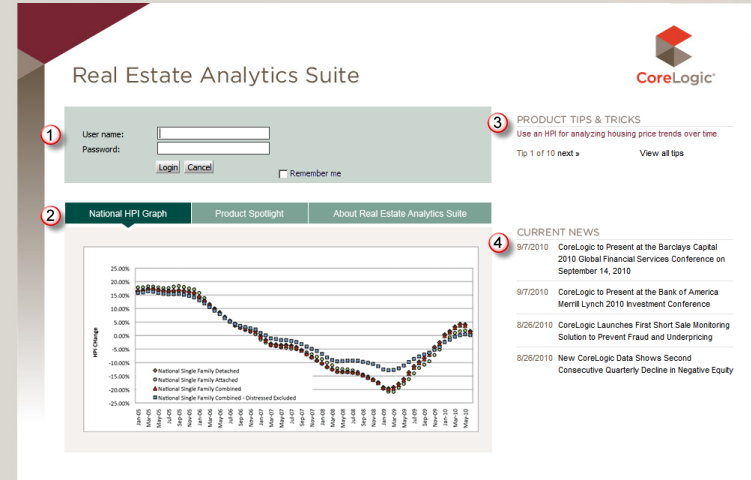The width and height of the screenshot is (751, 480).
Task: Click the 'Real Estate Analytics Suite' heading
Action: point(216,76)
